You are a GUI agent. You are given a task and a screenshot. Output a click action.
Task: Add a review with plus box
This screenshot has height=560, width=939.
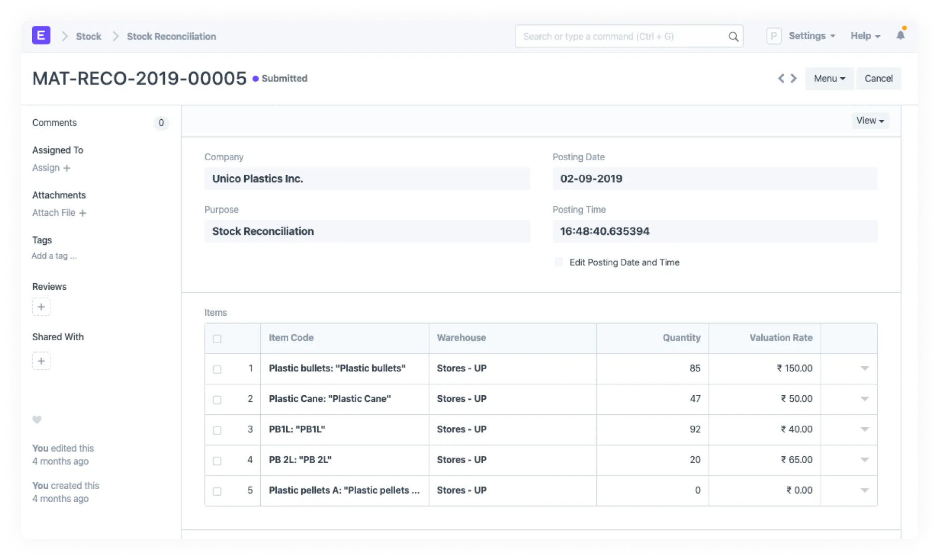[41, 307]
